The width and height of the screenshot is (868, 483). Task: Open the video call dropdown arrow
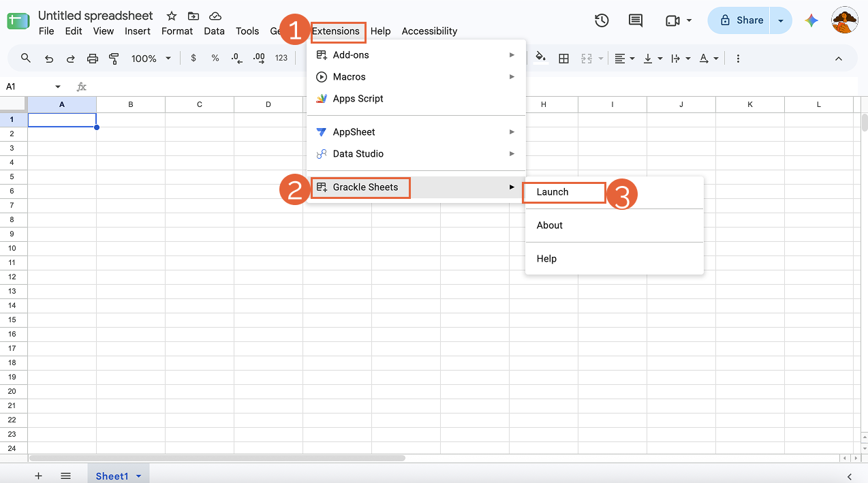tap(689, 20)
